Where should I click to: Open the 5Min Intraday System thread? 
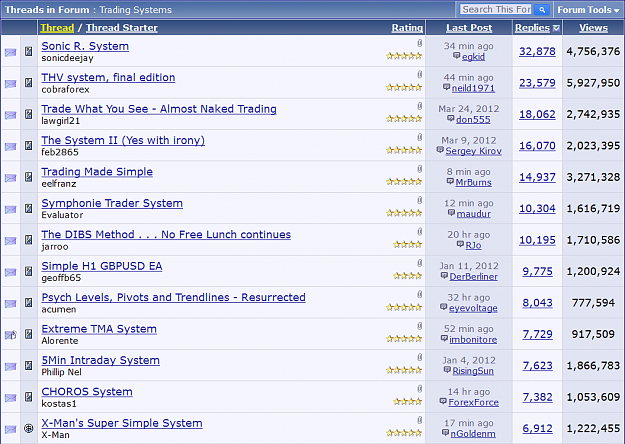click(x=100, y=361)
